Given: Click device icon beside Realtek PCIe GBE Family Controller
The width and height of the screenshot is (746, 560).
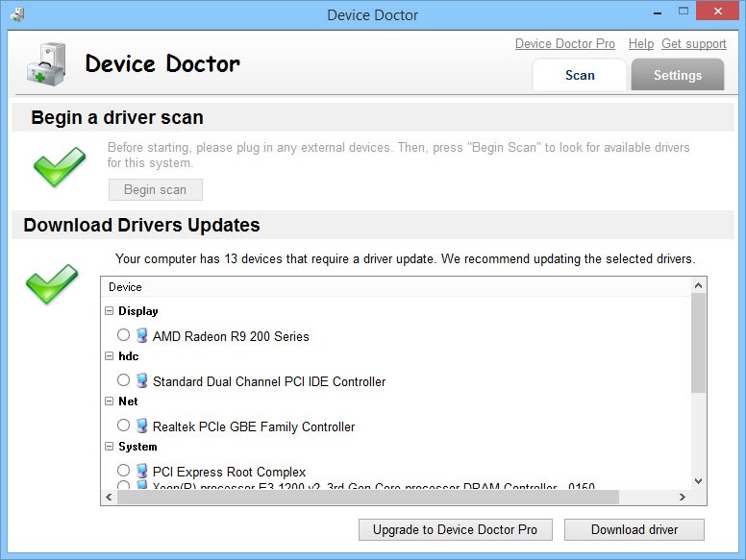Looking at the screenshot, I should click(141, 426).
